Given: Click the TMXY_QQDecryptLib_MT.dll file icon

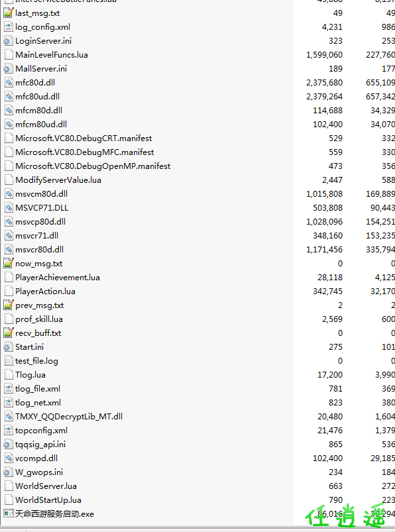Looking at the screenshot, I should click(9, 416).
